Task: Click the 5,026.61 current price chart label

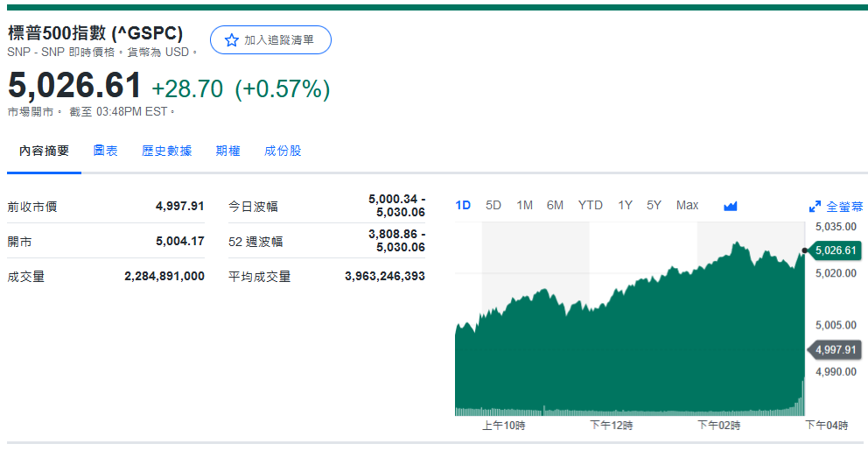Action: (834, 250)
